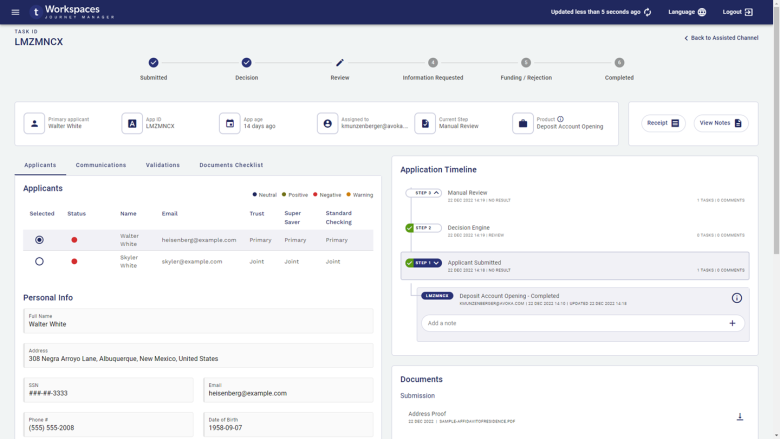Select Walter White applicant radio button

39,240
